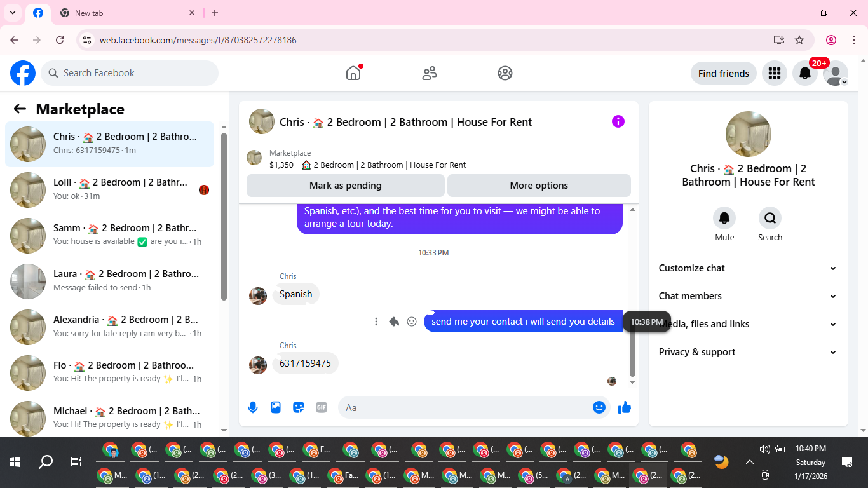Open the conversation information icon
Viewport: 868px width, 488px height.
coord(618,121)
